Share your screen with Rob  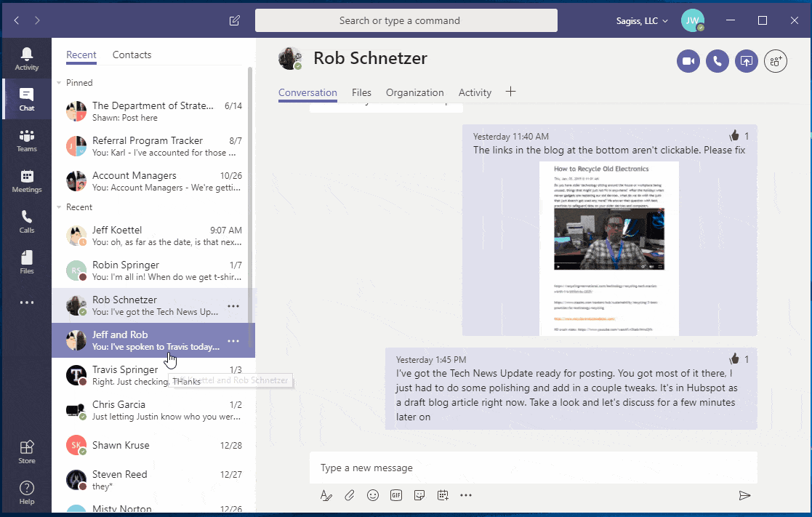(x=747, y=61)
